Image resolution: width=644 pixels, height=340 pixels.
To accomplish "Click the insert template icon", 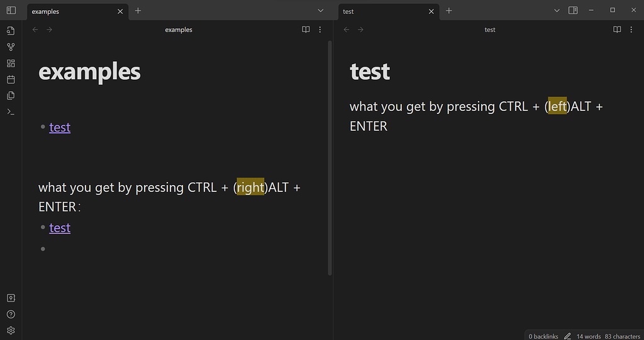I will tap(11, 96).
